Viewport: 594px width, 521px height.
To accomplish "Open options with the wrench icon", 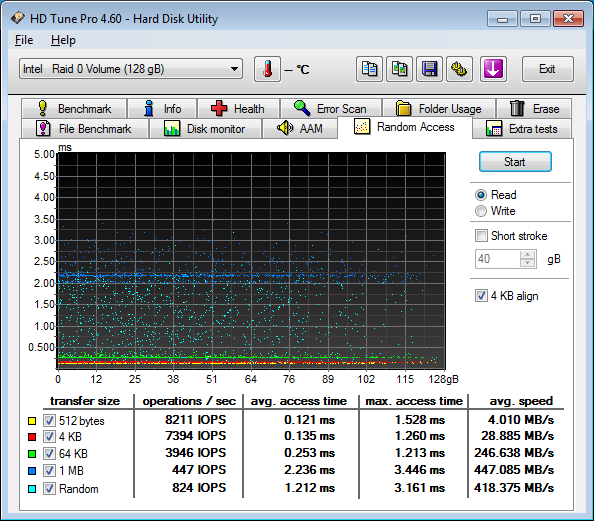I will (459, 69).
